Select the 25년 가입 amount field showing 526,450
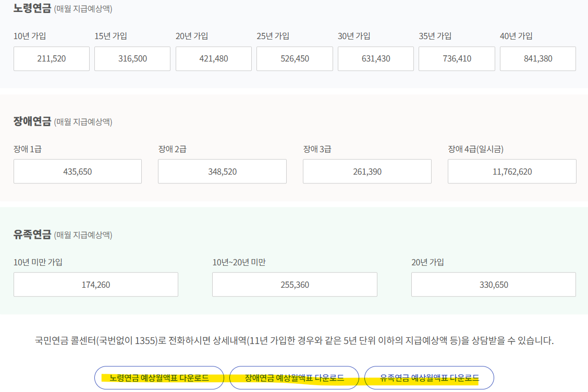588x392 pixels. tap(295, 58)
